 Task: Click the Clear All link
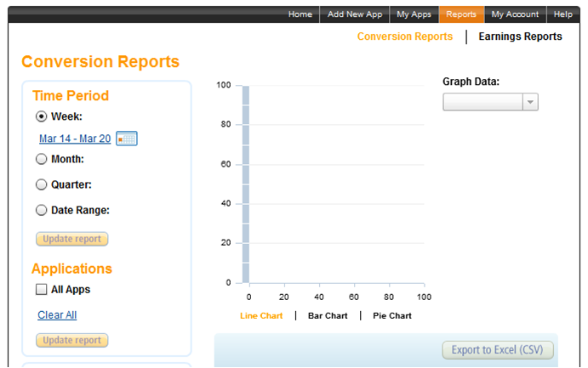coord(57,315)
